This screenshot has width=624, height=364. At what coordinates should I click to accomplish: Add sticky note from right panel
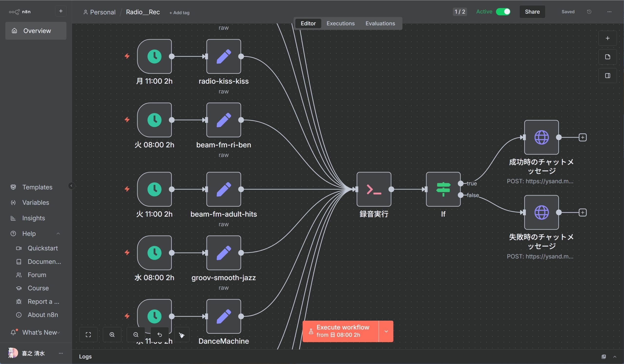point(607,57)
